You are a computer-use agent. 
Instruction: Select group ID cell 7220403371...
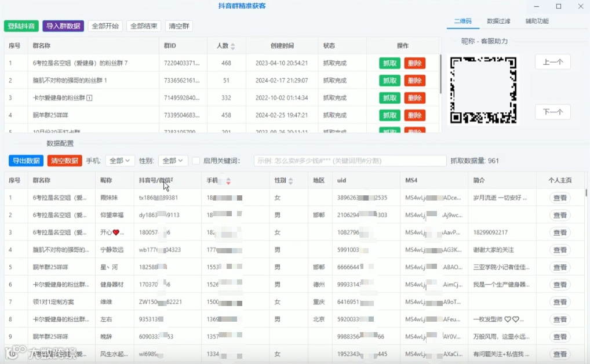click(182, 63)
